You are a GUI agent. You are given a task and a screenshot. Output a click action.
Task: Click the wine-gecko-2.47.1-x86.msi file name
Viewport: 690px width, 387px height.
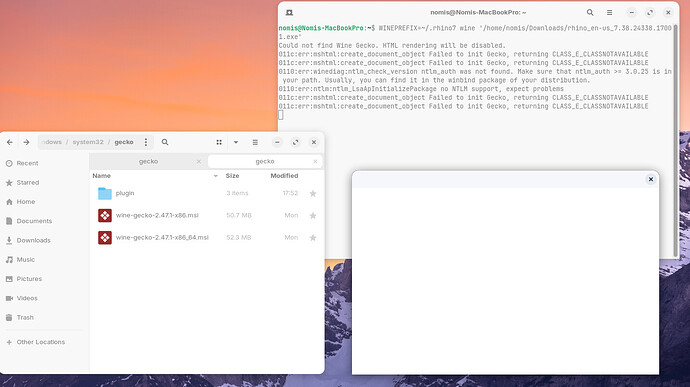[x=157, y=215]
